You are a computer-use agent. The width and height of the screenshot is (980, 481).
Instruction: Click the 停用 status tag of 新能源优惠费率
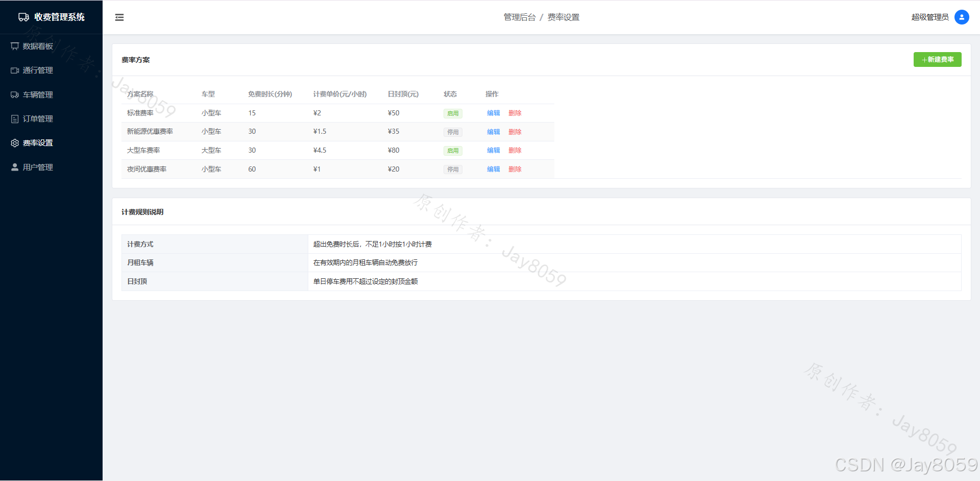point(453,132)
